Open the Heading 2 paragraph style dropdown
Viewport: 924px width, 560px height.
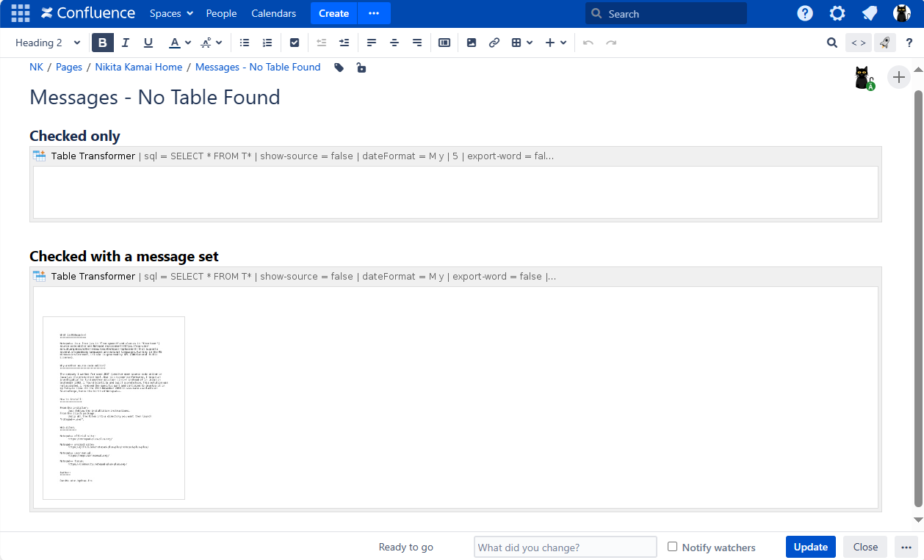pos(48,43)
